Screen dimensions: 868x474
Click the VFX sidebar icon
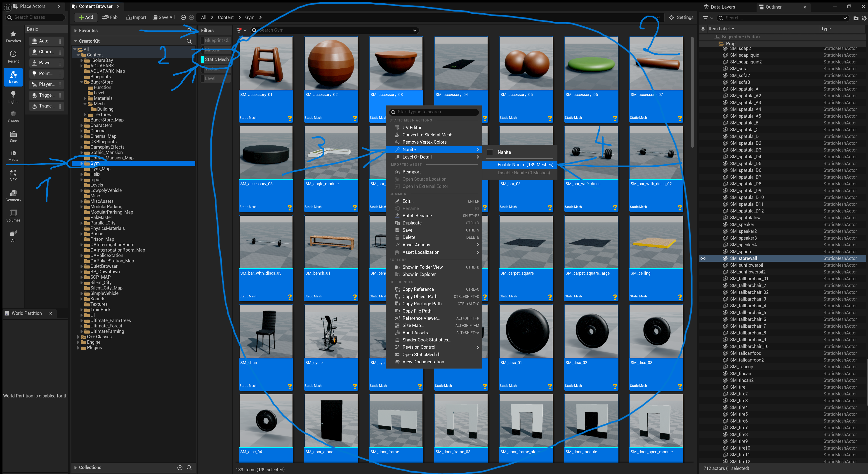point(13,175)
